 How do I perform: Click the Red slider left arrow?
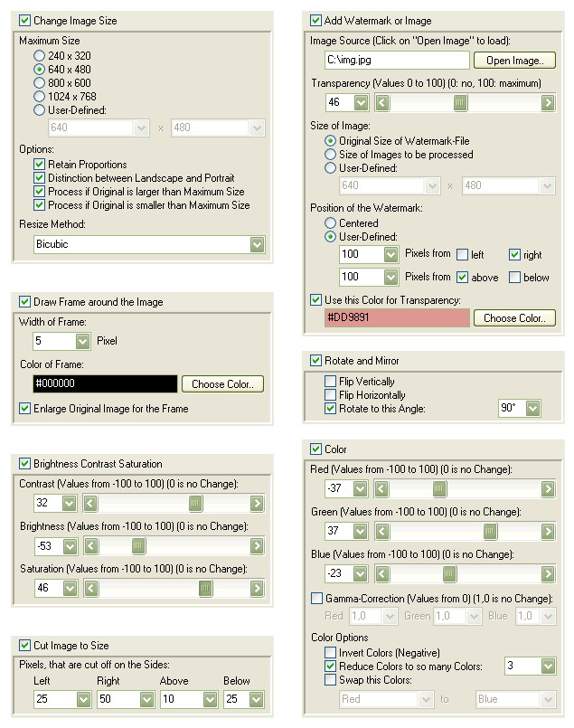point(381,489)
